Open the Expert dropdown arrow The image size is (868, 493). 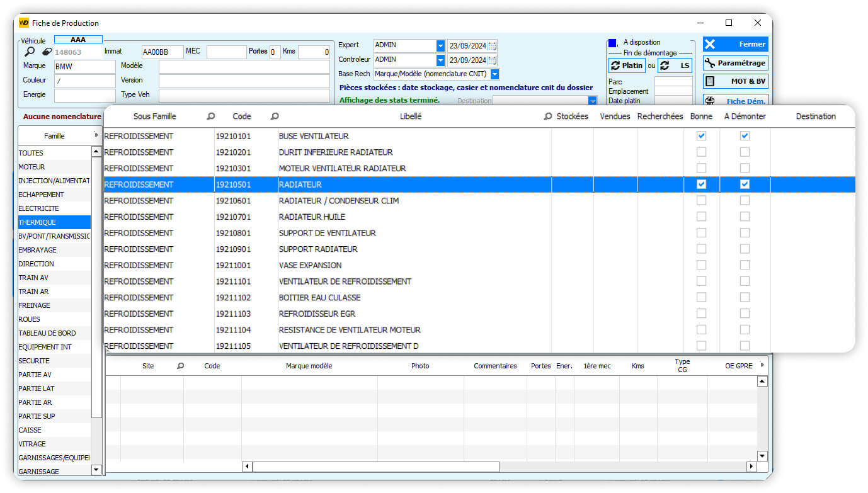[440, 46]
